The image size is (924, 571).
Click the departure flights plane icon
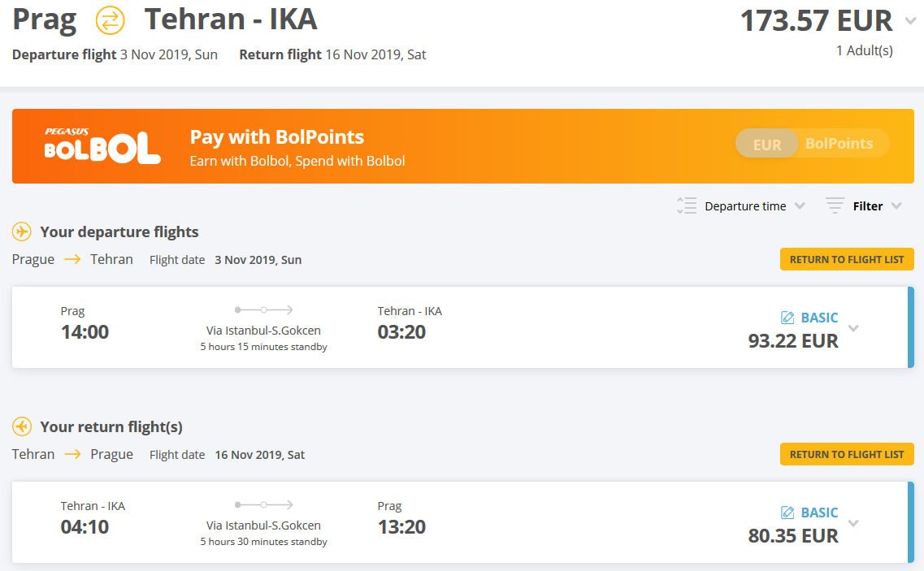click(22, 231)
